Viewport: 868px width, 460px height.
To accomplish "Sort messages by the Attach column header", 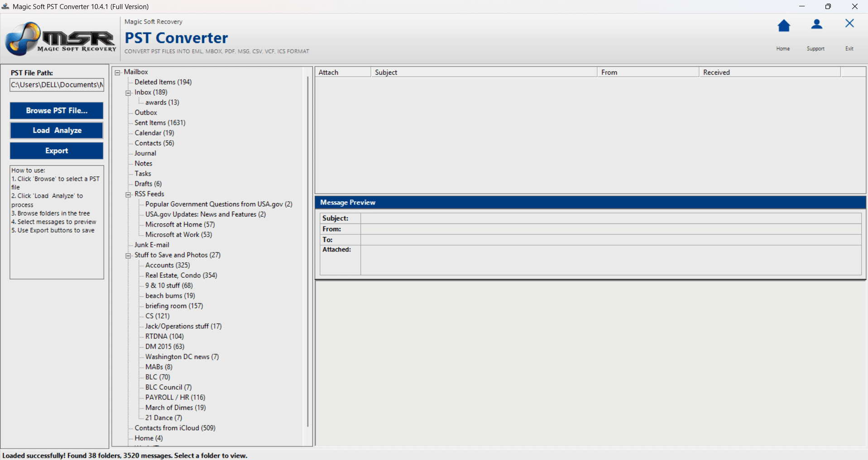I will pos(343,72).
